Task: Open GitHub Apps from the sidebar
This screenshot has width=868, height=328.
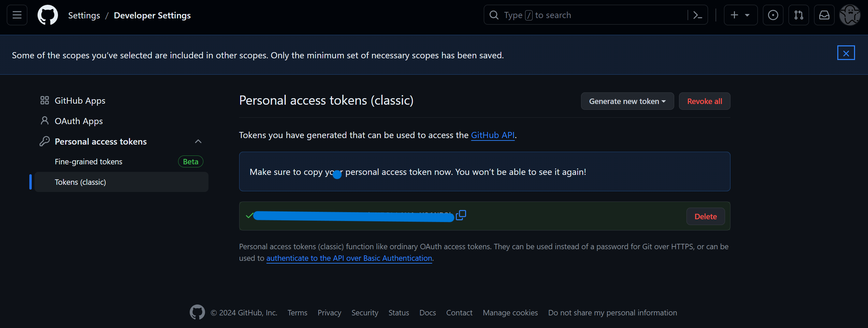Action: point(80,100)
